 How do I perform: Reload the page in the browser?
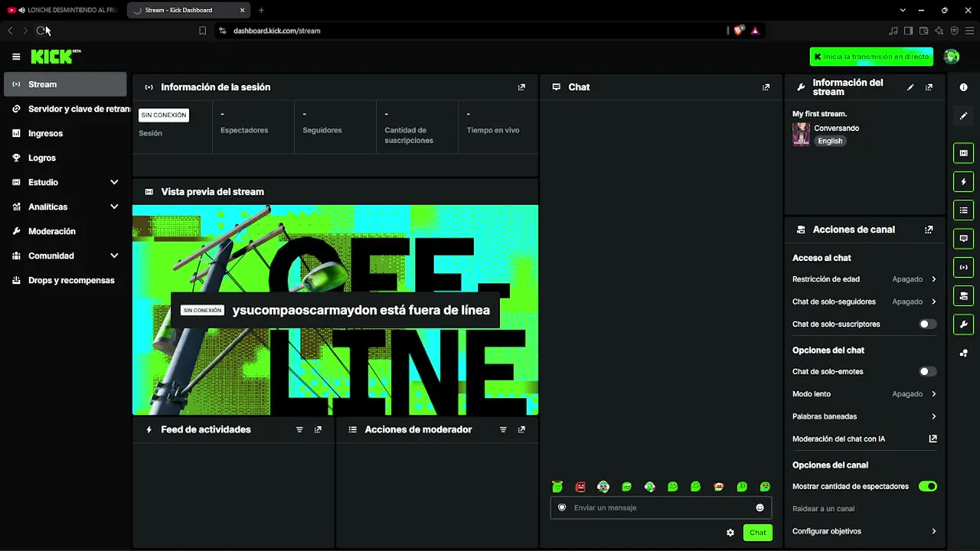pyautogui.click(x=41, y=31)
